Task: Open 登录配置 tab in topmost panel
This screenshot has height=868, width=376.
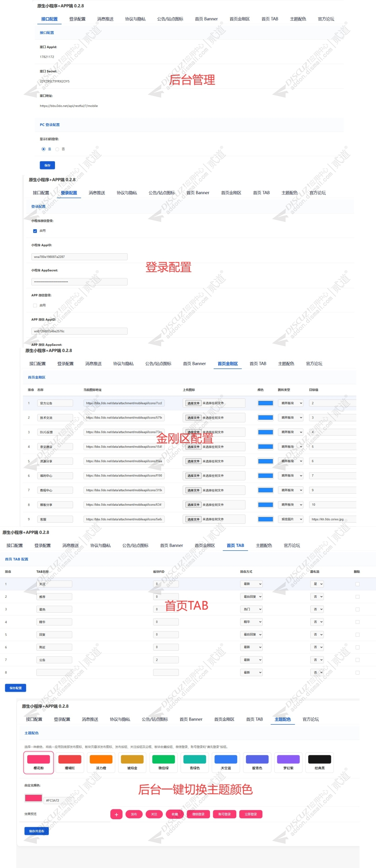Action: point(77,19)
